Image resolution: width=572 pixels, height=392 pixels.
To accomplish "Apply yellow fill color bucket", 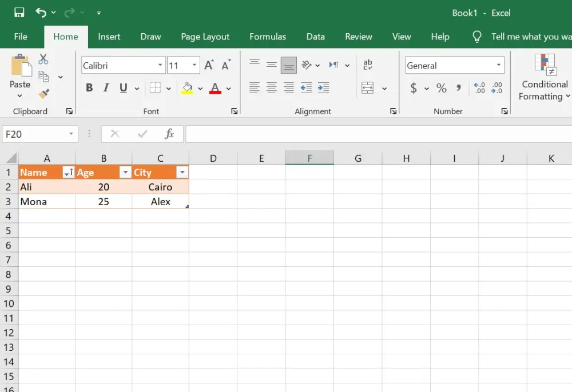I will 187,88.
